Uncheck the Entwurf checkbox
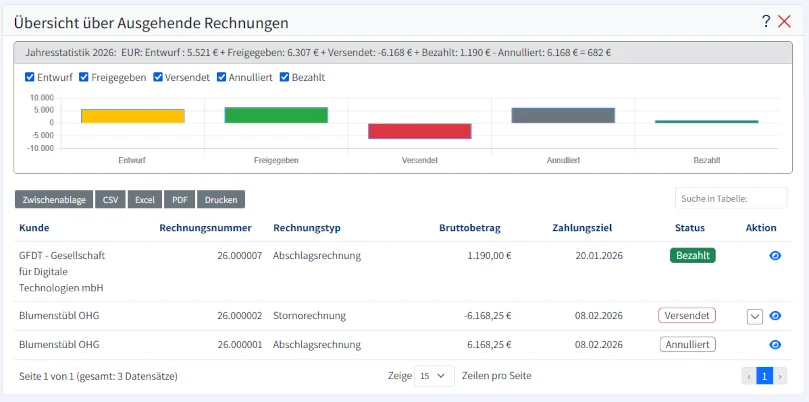Image resolution: width=809 pixels, height=402 pixels. click(29, 77)
